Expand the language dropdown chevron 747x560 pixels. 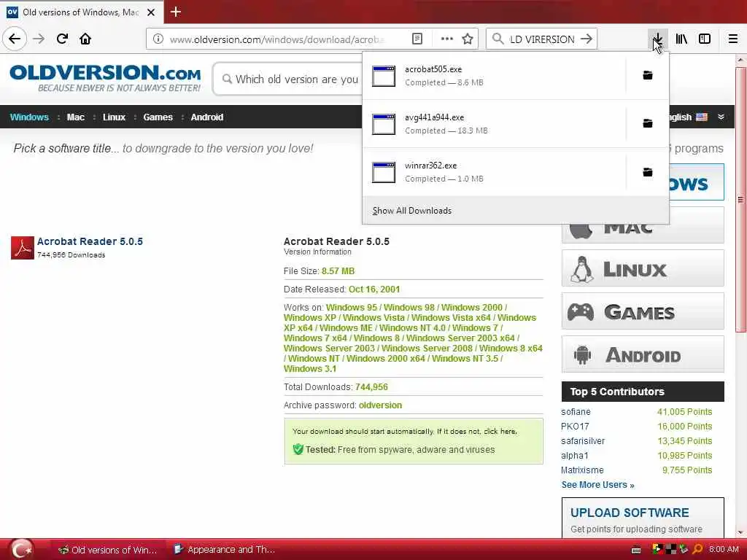(x=721, y=117)
